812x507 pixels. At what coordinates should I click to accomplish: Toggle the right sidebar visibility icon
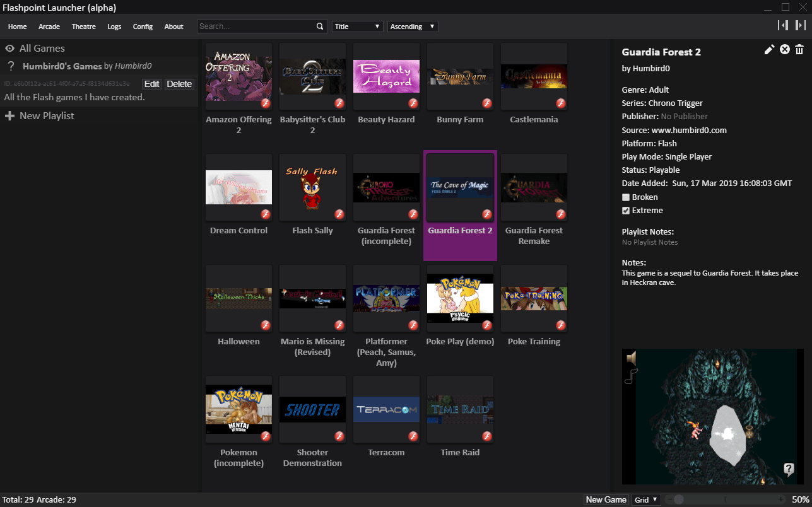click(800, 25)
